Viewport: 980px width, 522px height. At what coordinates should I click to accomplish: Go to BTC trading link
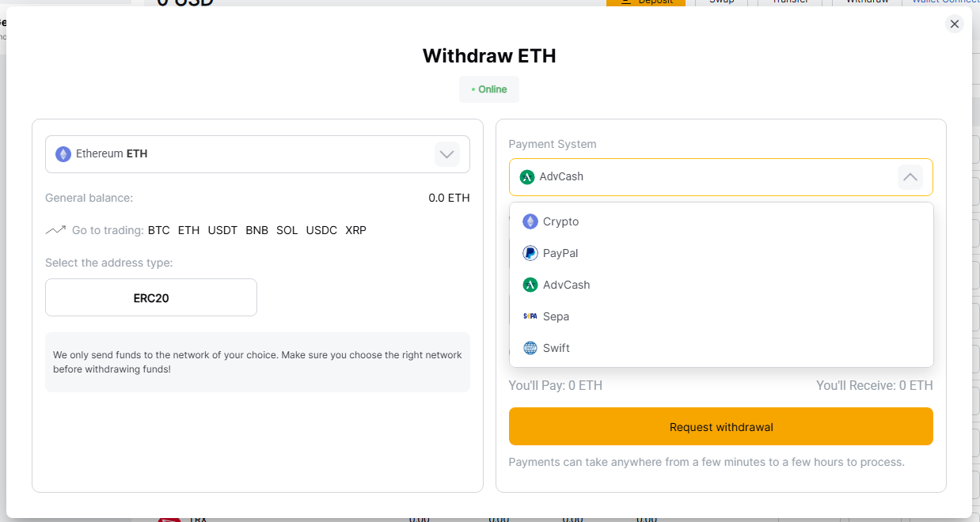point(158,230)
